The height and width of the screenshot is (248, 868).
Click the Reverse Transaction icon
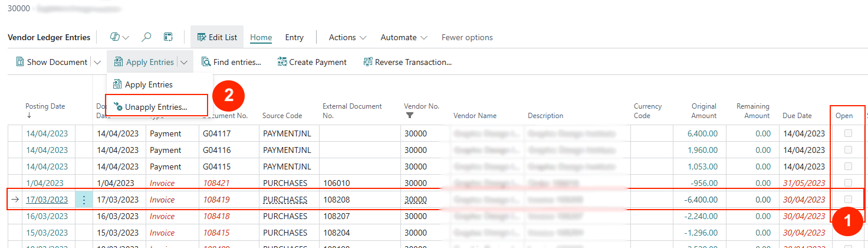point(368,62)
